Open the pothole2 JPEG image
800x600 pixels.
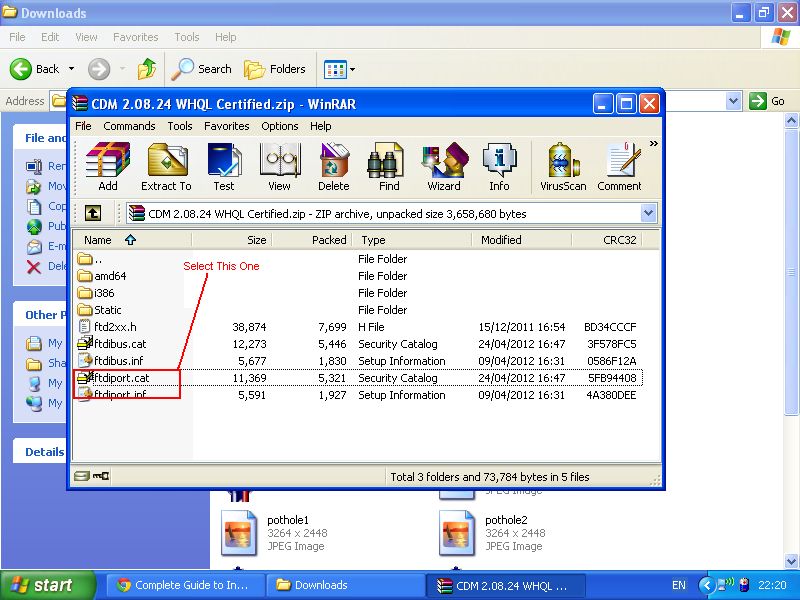click(x=493, y=533)
